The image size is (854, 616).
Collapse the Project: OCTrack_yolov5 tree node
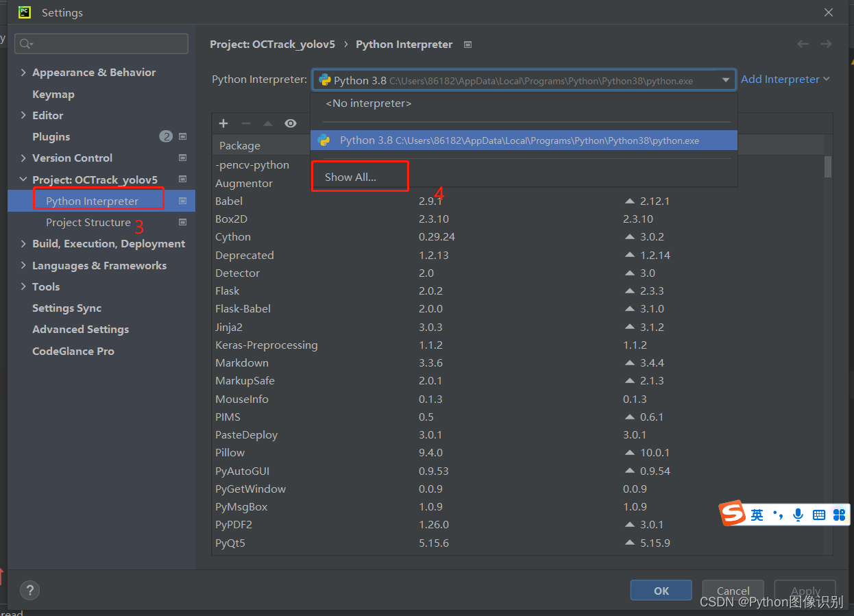tap(24, 180)
